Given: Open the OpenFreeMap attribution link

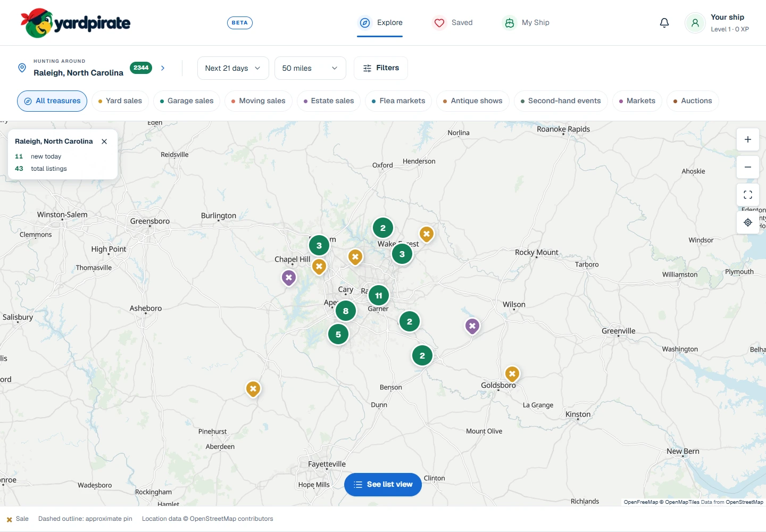Looking at the screenshot, I should click(x=640, y=502).
